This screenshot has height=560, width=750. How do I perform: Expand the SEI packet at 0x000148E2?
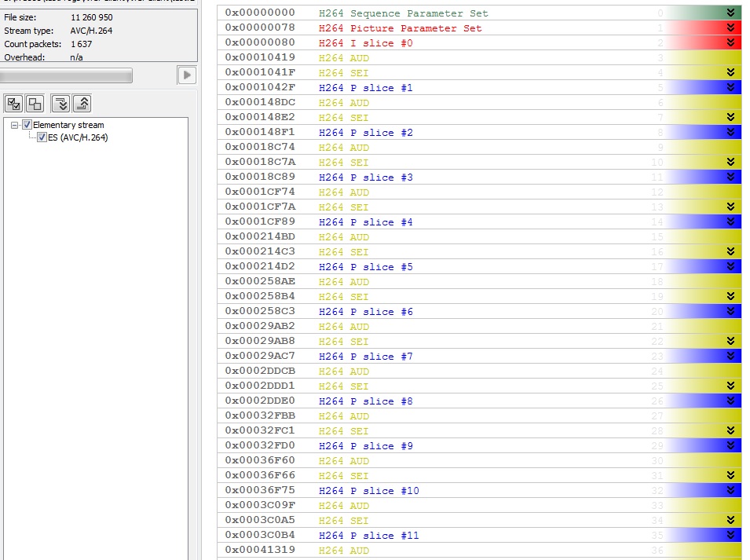click(x=730, y=117)
